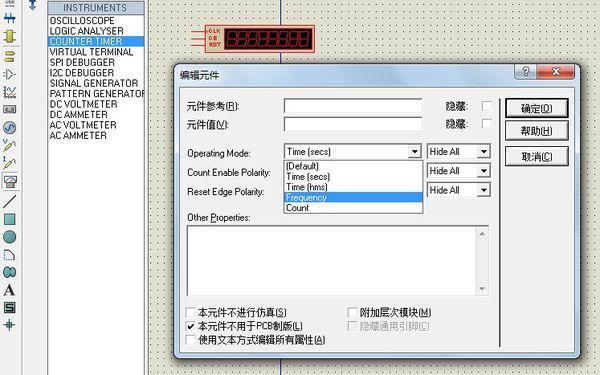Open the Operating Mode combo box arrow

414,152
